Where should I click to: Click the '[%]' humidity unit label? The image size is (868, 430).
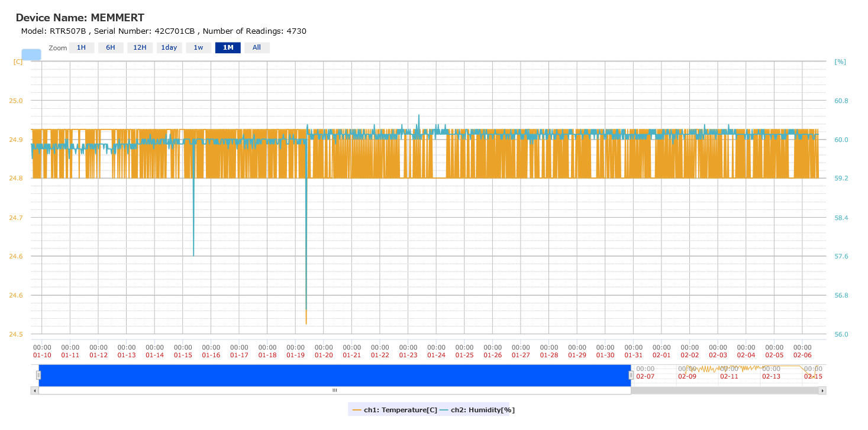pos(840,62)
